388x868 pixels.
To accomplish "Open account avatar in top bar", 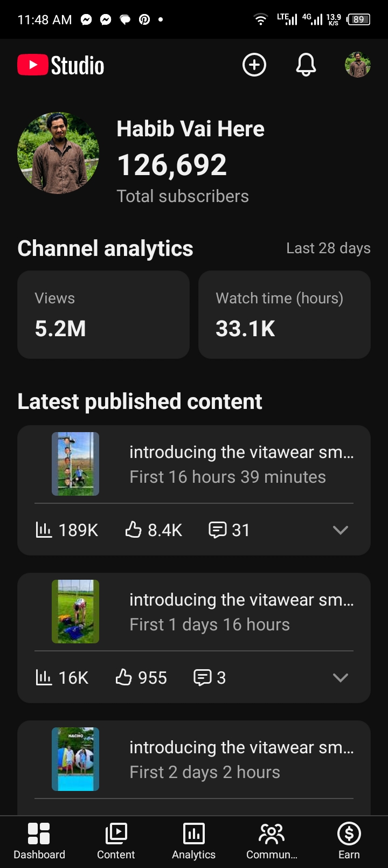I will tap(358, 65).
